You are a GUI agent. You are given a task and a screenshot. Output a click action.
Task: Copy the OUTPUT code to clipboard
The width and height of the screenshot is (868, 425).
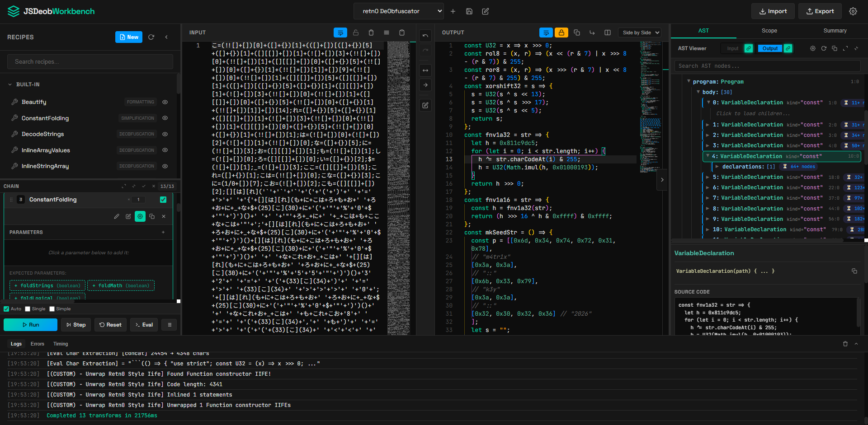(x=577, y=33)
